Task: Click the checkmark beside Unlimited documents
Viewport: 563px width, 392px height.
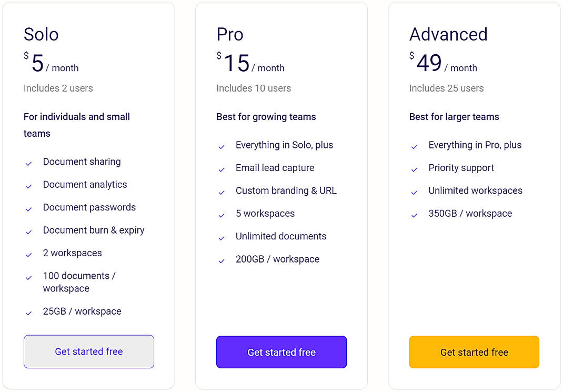Action: (222, 238)
